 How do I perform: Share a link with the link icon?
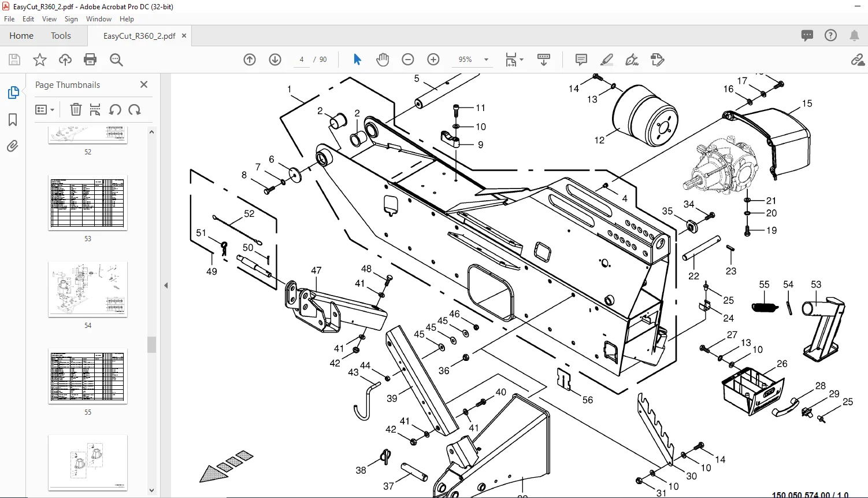(x=858, y=60)
